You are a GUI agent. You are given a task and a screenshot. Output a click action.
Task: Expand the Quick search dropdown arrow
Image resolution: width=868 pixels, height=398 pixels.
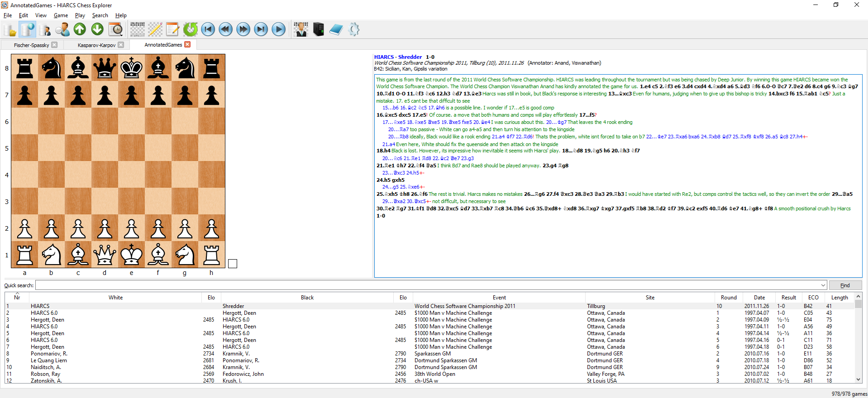pos(823,285)
